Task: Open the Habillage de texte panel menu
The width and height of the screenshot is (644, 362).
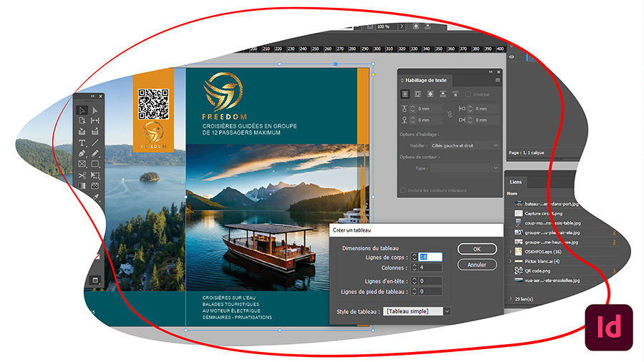Action: point(497,80)
